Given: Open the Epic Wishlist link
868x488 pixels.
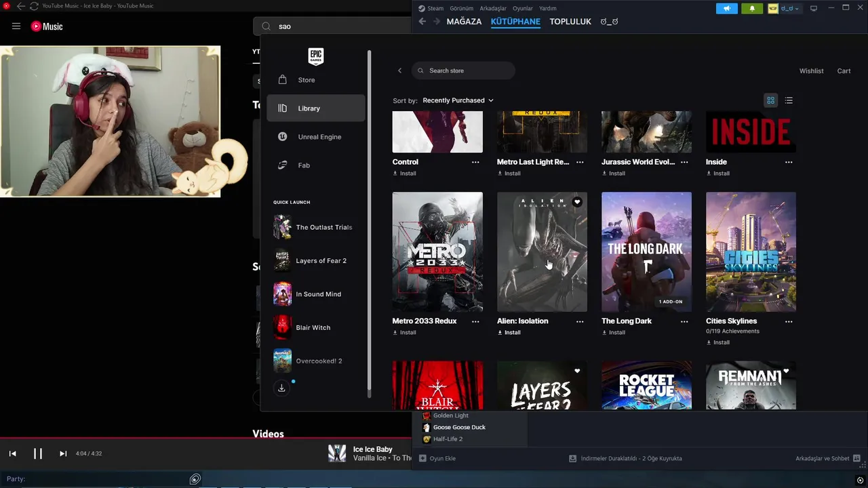Looking at the screenshot, I should pos(811,70).
